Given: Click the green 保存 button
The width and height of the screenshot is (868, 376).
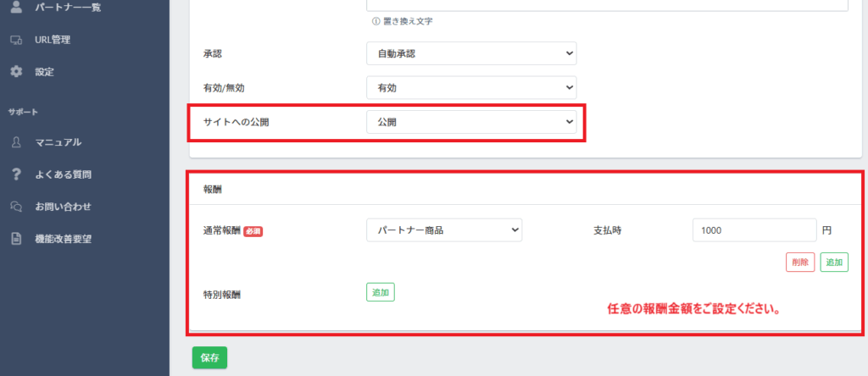Looking at the screenshot, I should click(x=209, y=357).
